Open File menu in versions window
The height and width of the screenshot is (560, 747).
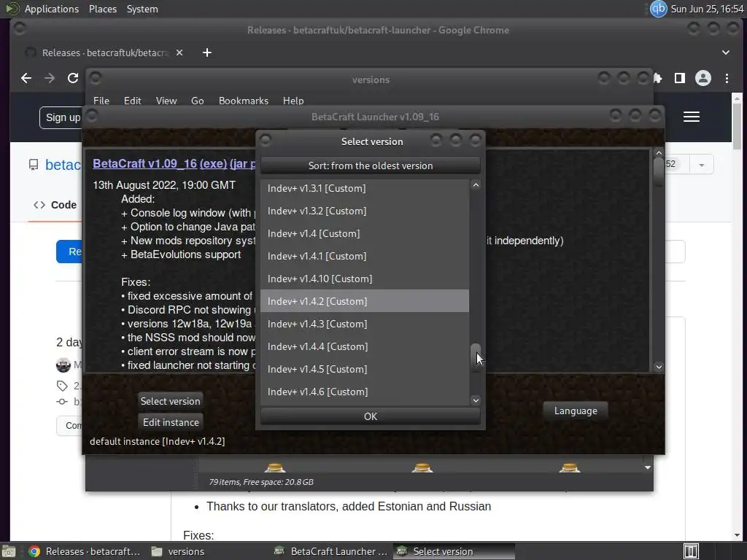point(101,101)
